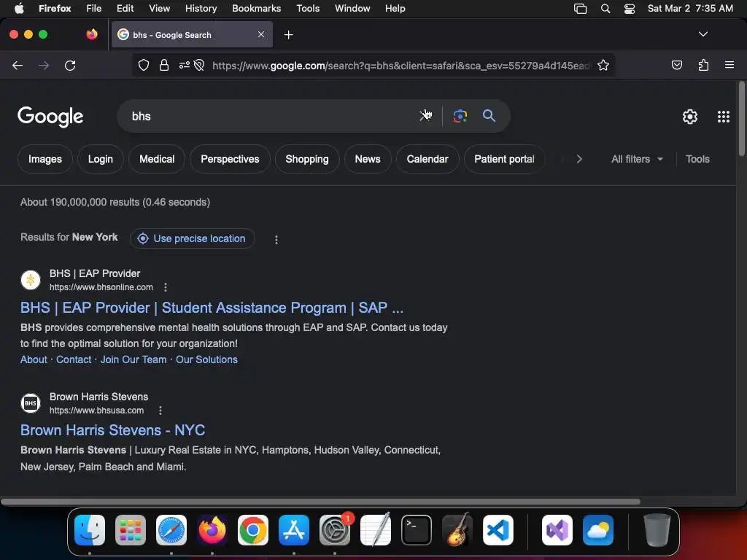Viewport: 747px width, 560px height.
Task: Select the News filter chip
Action: [368, 159]
